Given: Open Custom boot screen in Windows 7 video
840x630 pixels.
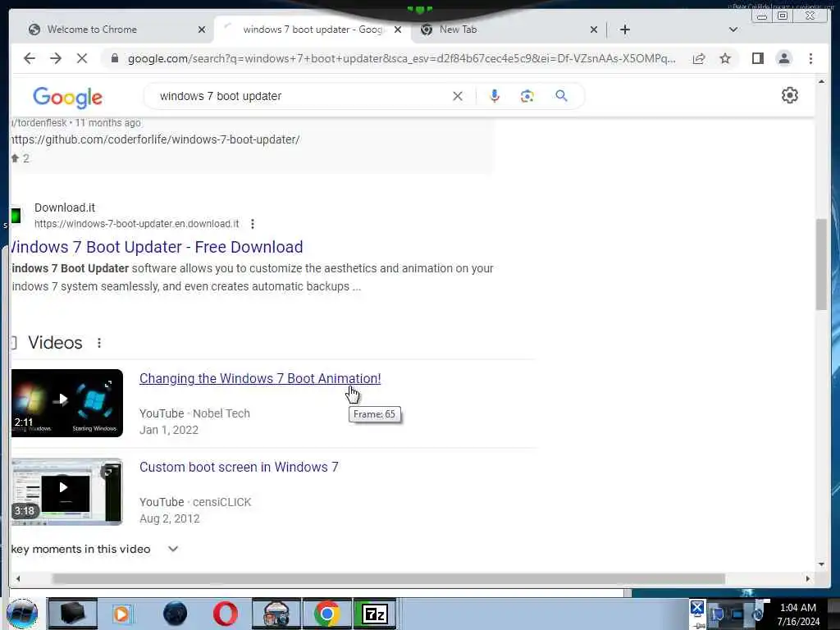Looking at the screenshot, I should 239,467.
